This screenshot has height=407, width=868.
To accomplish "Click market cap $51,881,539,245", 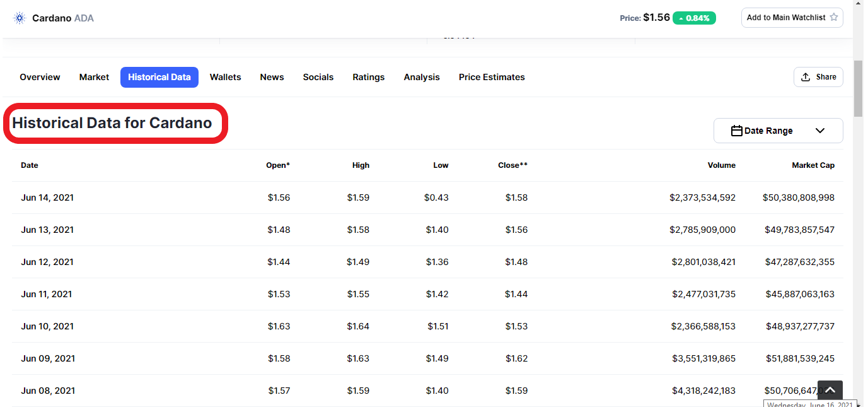I will (x=801, y=358).
